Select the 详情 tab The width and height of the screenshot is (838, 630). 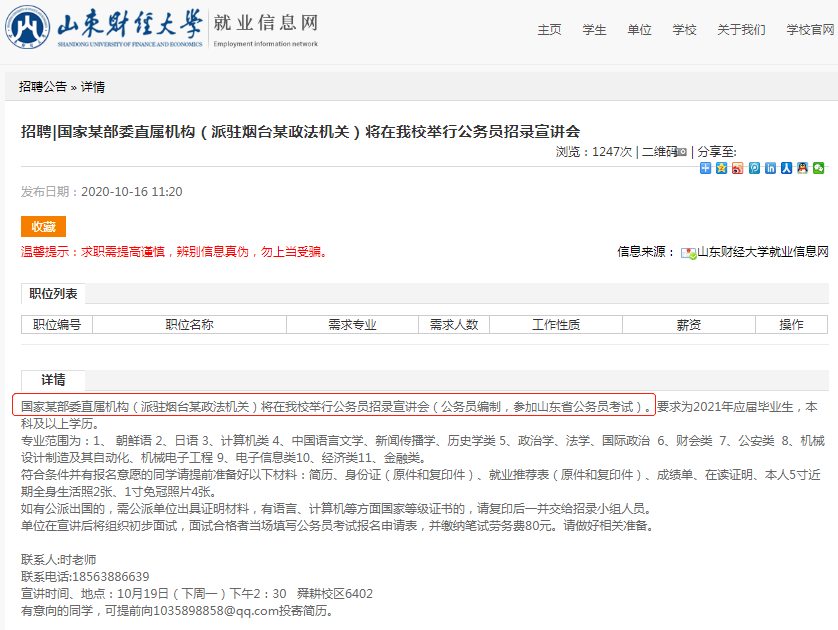53,380
